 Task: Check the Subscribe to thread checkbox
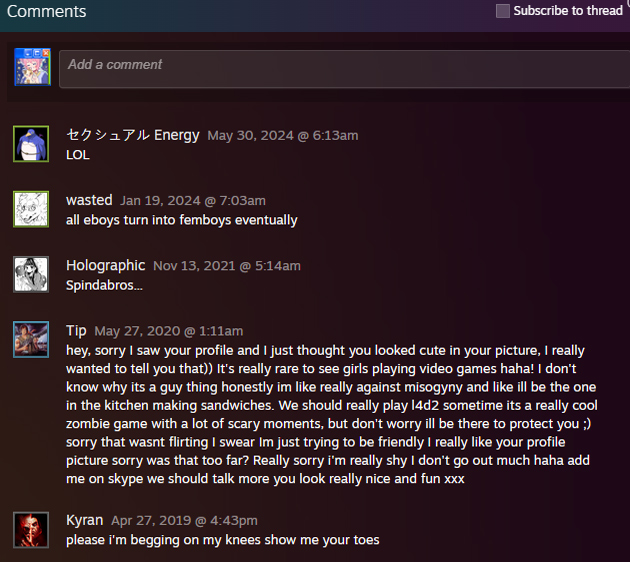(503, 11)
